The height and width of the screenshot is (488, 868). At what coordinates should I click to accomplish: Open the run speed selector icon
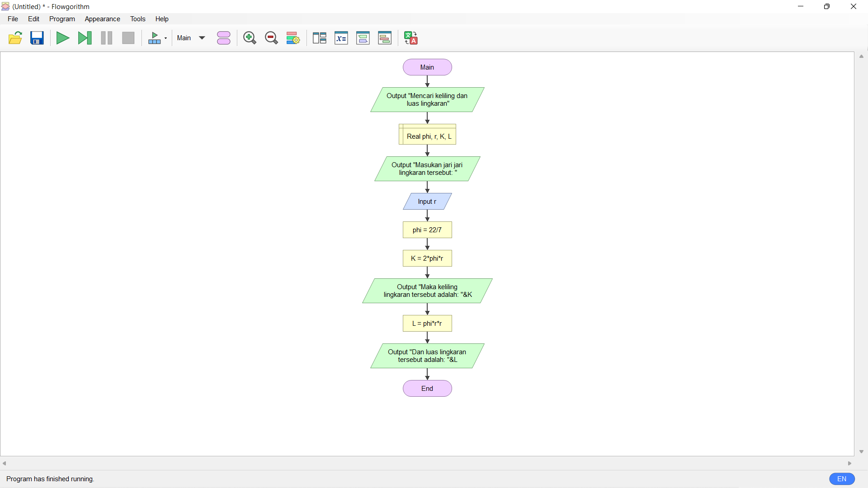[x=158, y=38]
